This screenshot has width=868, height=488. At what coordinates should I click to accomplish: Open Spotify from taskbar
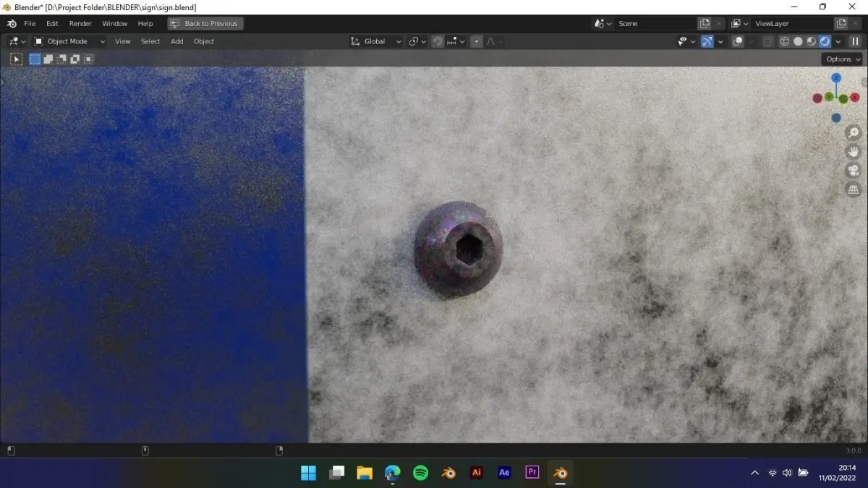click(x=420, y=473)
